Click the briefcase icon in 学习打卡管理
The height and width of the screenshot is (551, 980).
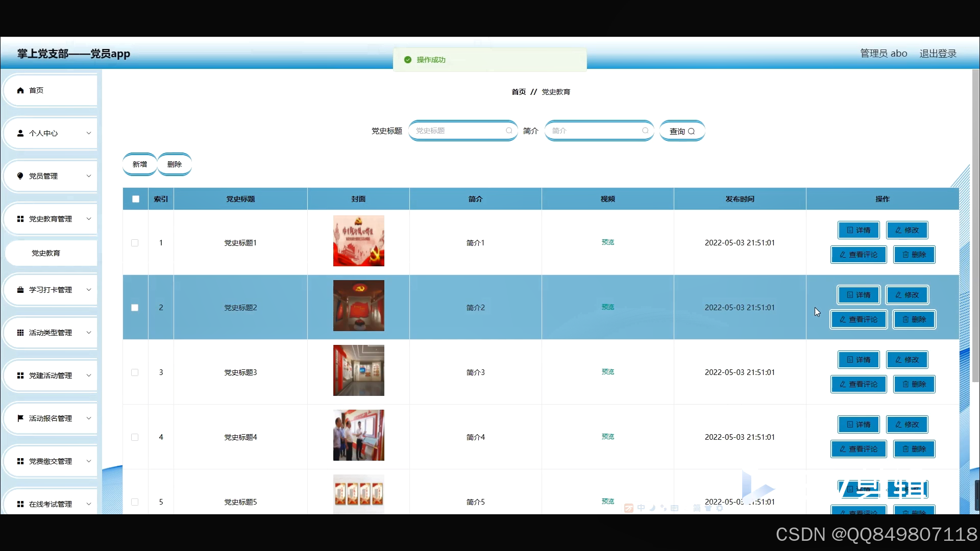(x=20, y=290)
